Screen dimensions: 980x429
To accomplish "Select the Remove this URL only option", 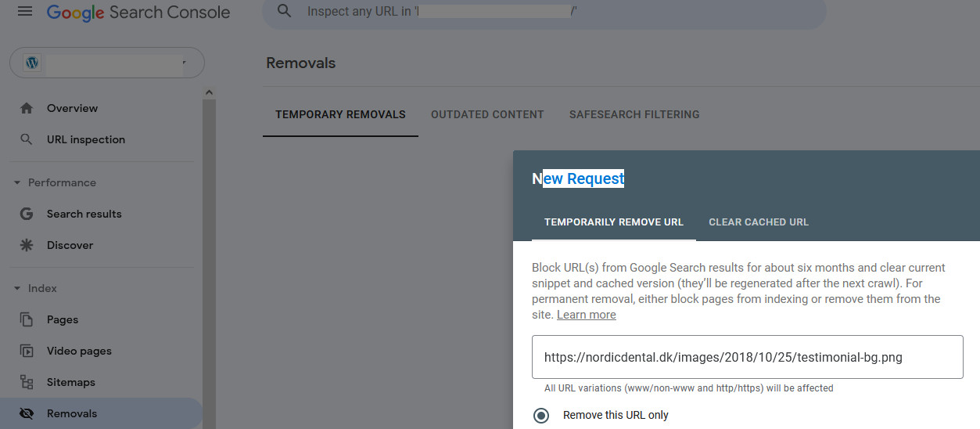I will [541, 415].
